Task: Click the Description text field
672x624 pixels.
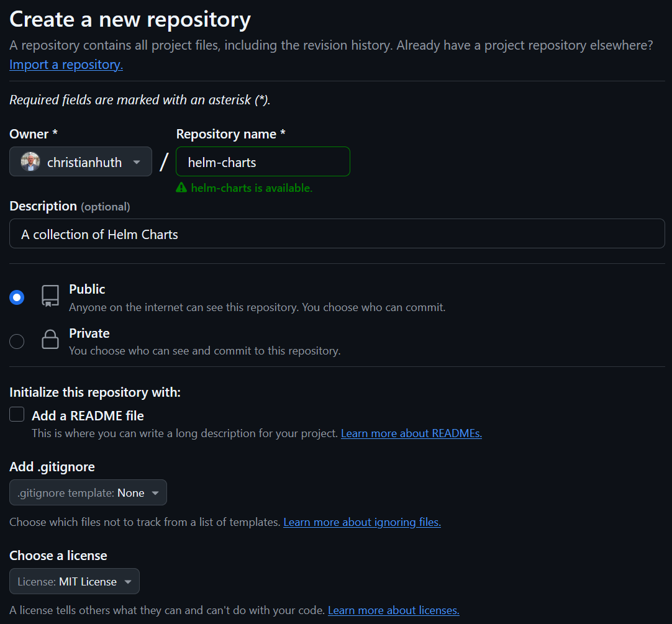Action: [x=336, y=233]
